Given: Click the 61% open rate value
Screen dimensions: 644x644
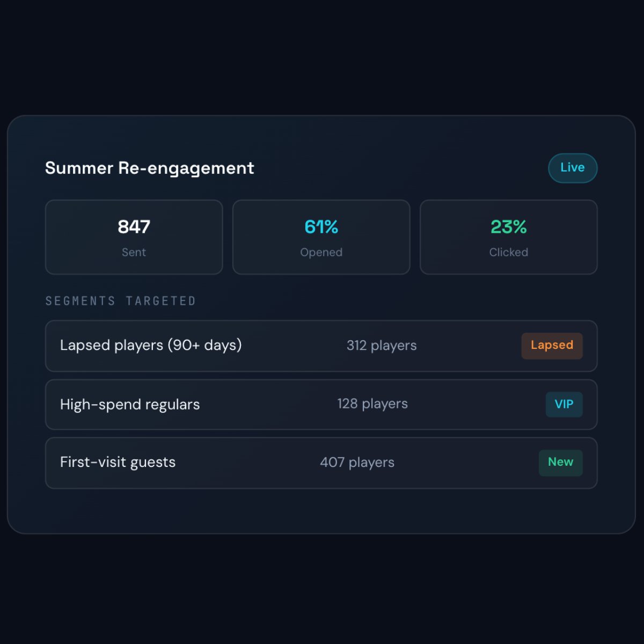Looking at the screenshot, I should 321,227.
